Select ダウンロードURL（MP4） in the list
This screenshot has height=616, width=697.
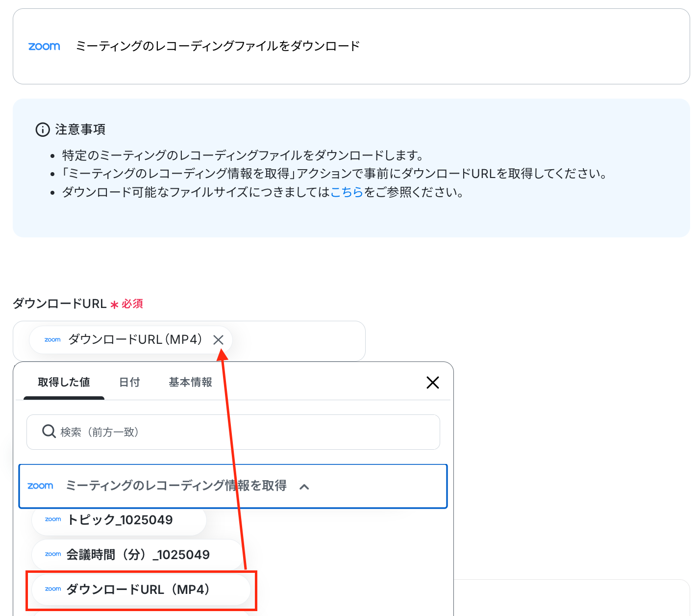click(x=141, y=590)
